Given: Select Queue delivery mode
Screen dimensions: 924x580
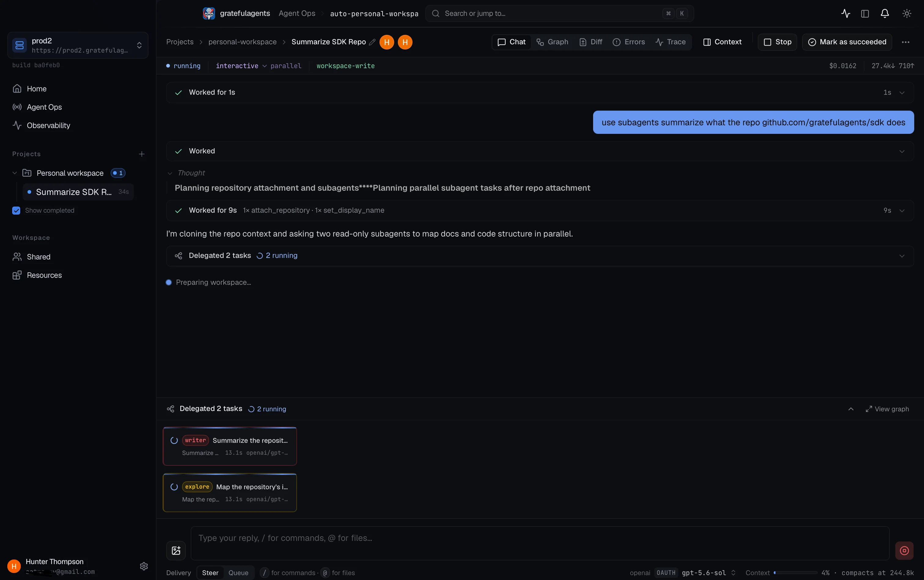Looking at the screenshot, I should click(238, 573).
